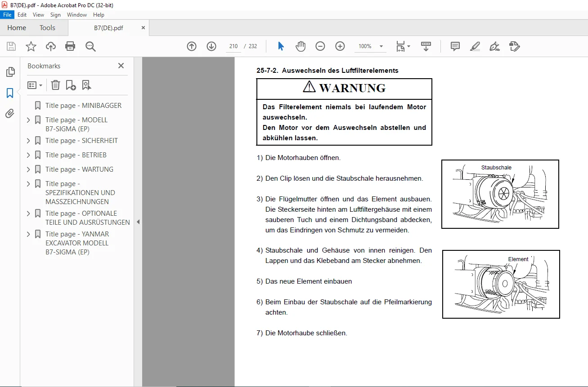This screenshot has height=387, width=588.
Task: Add a comment with the sticky note icon
Action: pyautogui.click(x=455, y=46)
